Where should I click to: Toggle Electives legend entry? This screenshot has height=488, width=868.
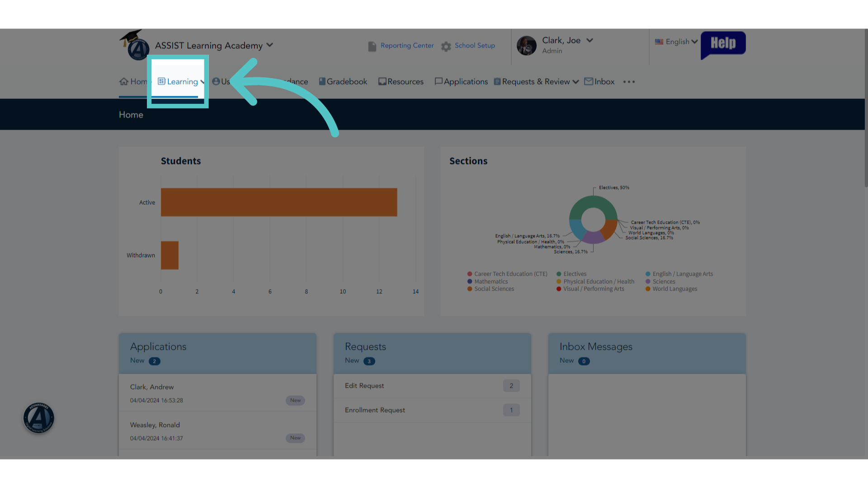click(x=571, y=274)
